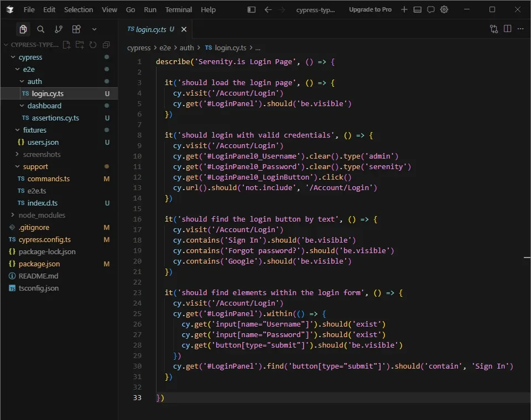Click Upgrade to Pro button
Viewport: 531px width, 420px height.
(370, 9)
